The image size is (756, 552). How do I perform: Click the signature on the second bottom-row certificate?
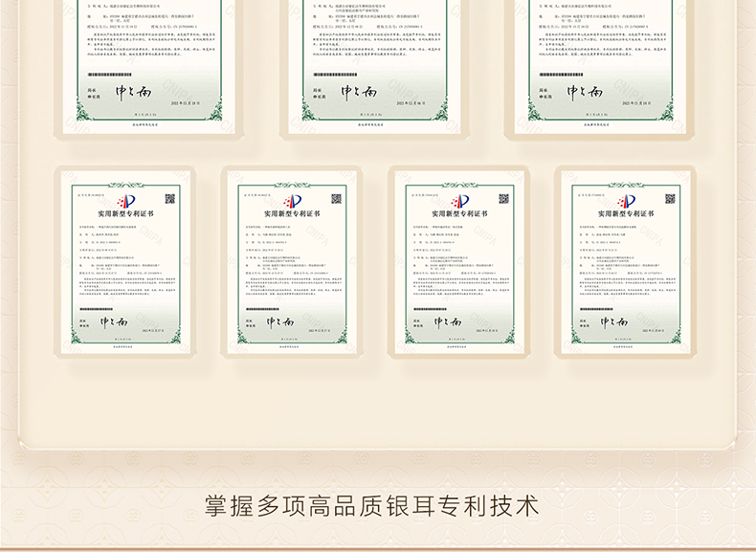[280, 321]
